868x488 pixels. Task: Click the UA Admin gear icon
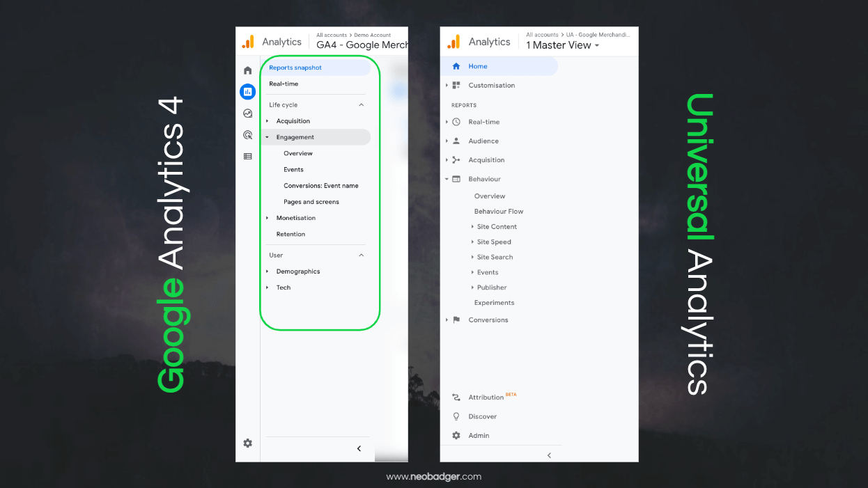click(456, 435)
